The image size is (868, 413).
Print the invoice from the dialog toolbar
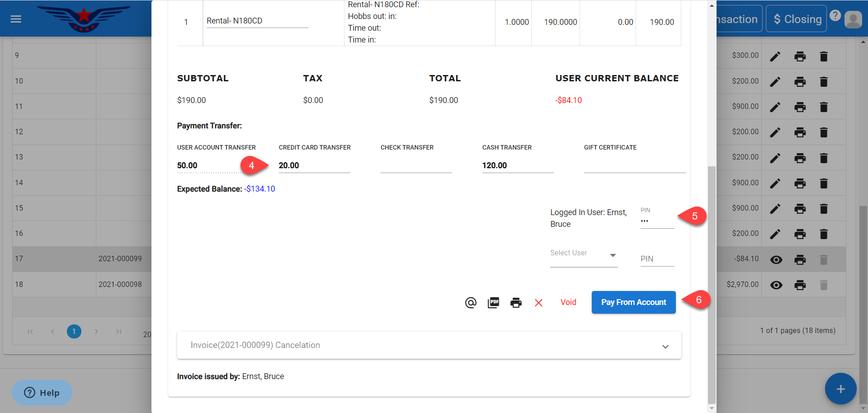pos(516,303)
